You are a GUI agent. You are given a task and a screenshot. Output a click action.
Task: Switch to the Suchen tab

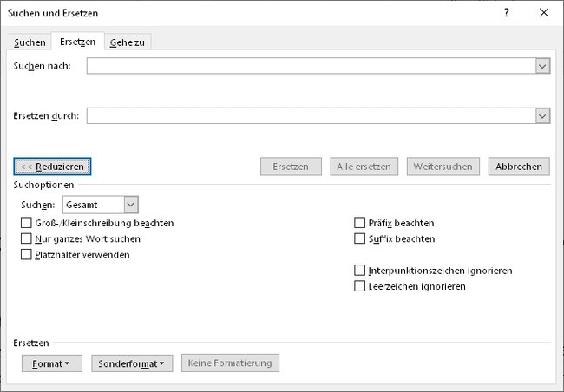30,42
